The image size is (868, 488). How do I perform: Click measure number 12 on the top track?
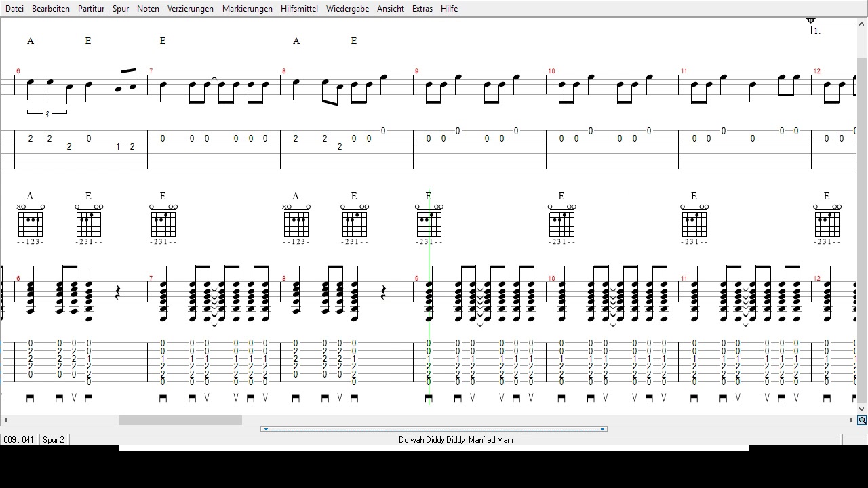817,71
